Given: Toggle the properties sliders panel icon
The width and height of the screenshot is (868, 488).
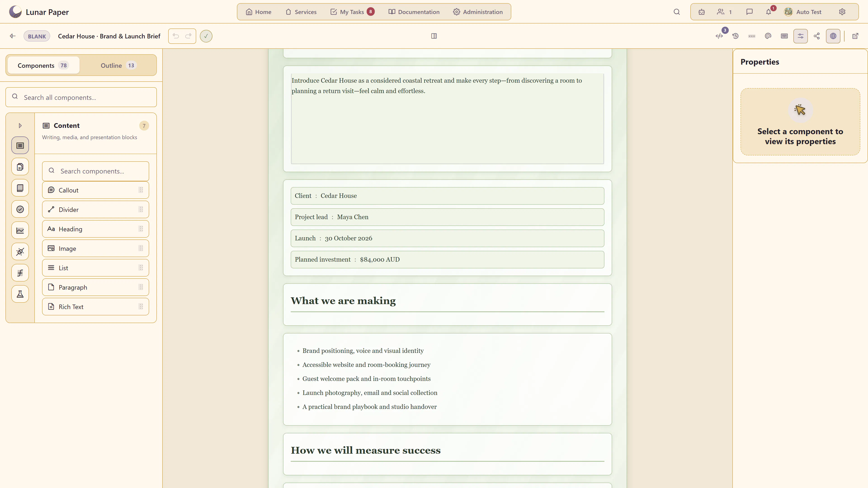Looking at the screenshot, I should point(801,36).
